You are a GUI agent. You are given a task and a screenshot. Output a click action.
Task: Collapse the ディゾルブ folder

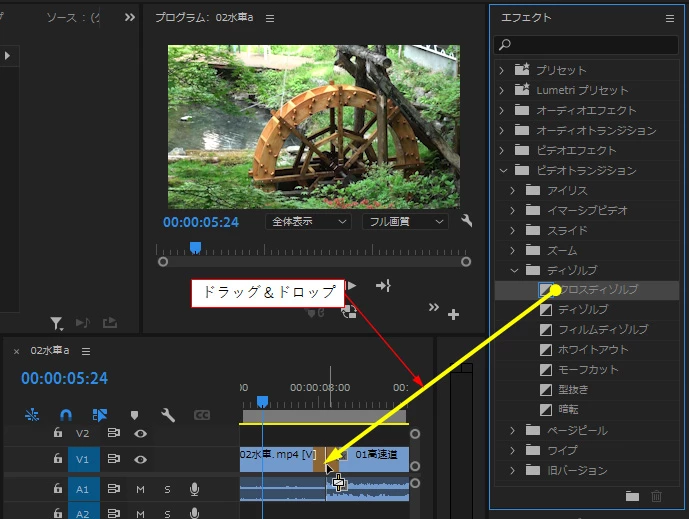coord(514,270)
